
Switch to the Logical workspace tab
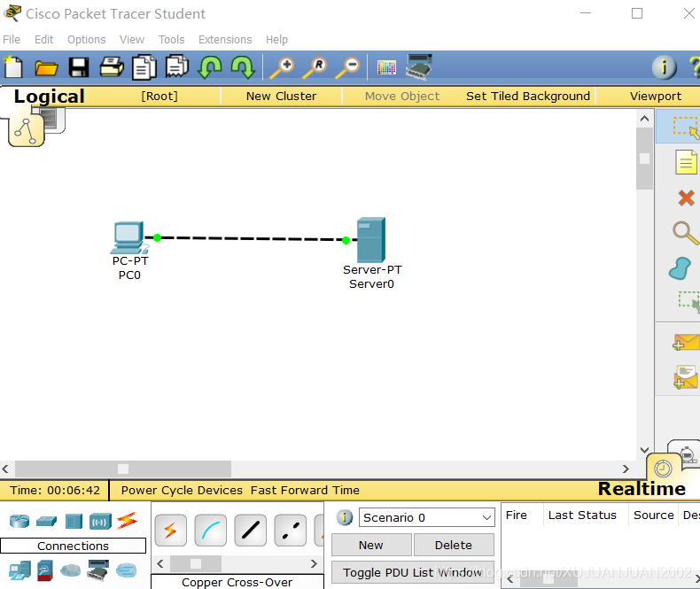[x=49, y=97]
